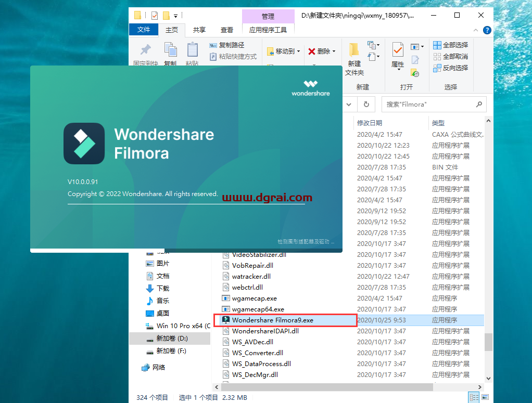532x403 pixels.
Task: Click the horizontal scrollbar left arrow
Action: click(x=217, y=387)
